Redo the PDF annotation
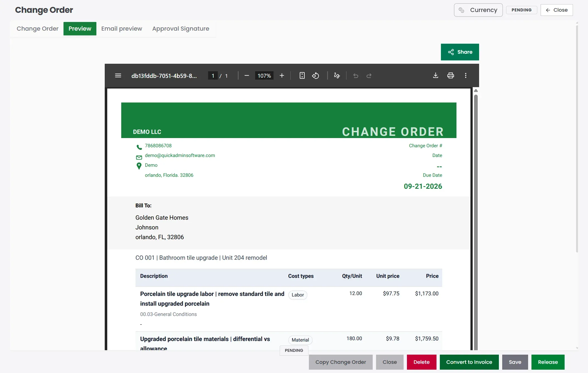 [369, 75]
